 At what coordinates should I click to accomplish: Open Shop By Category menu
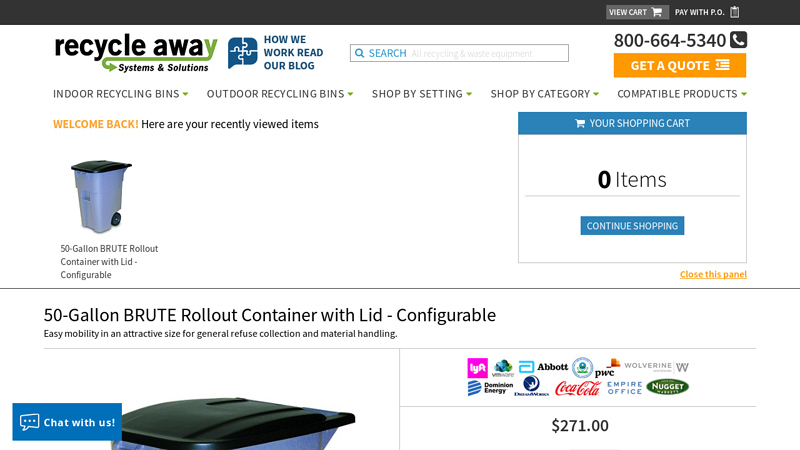[544, 94]
